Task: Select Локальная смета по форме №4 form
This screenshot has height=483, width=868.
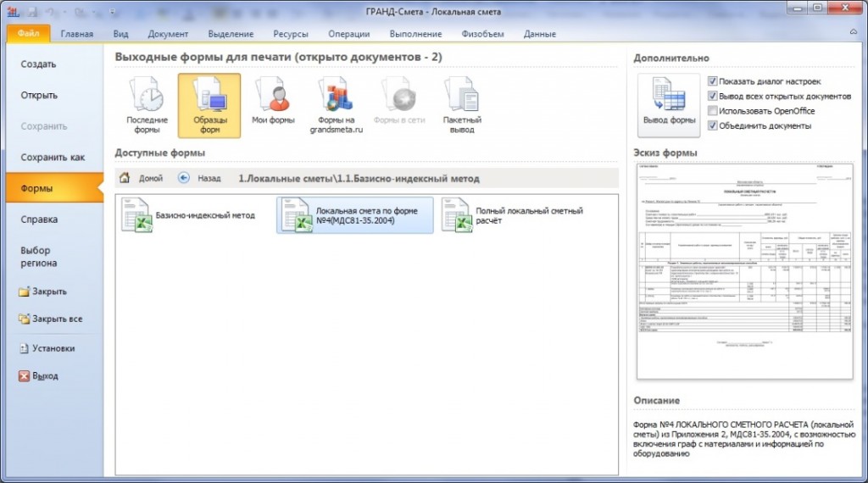Action: (355, 215)
